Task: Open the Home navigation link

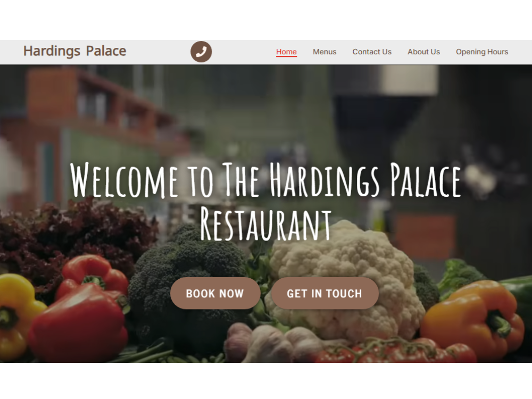Action: pos(286,52)
